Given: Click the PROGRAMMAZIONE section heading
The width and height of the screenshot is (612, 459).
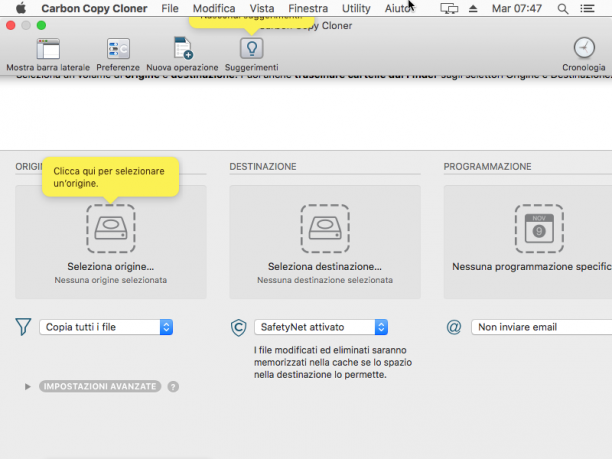Looking at the screenshot, I should coord(487,167).
